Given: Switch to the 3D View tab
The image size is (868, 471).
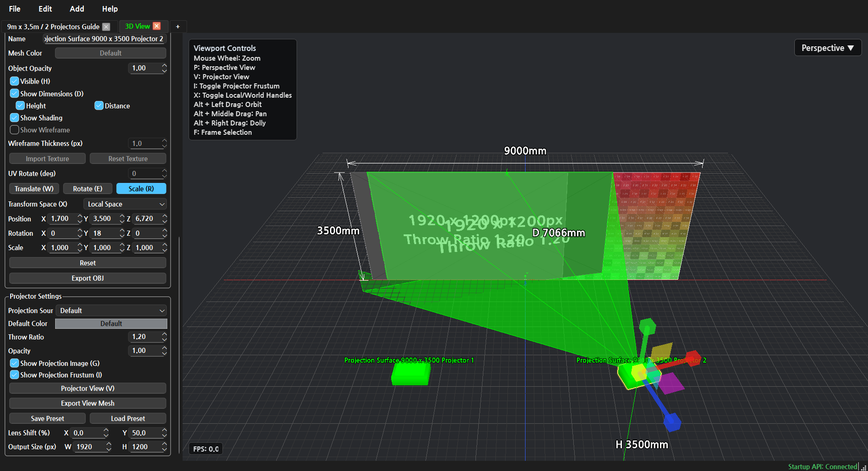Looking at the screenshot, I should click(138, 26).
